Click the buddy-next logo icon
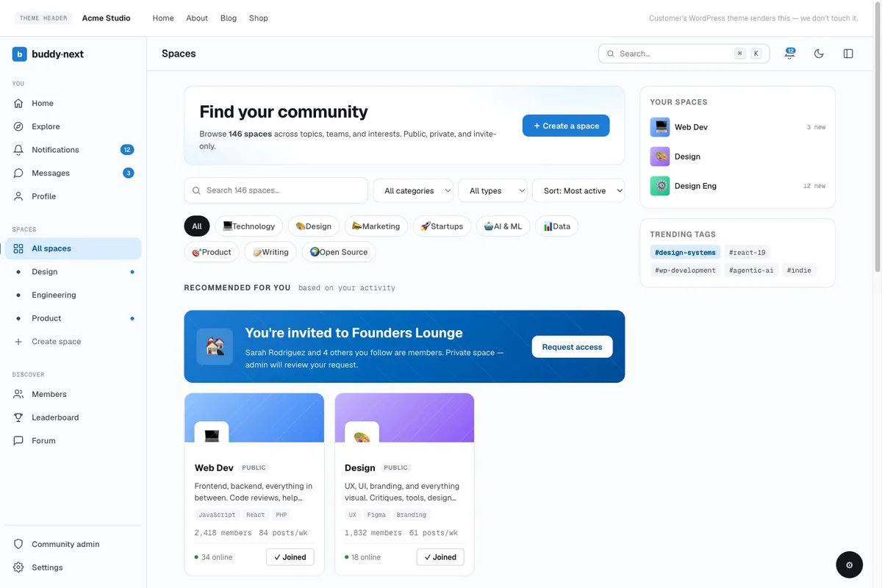 pyautogui.click(x=19, y=54)
